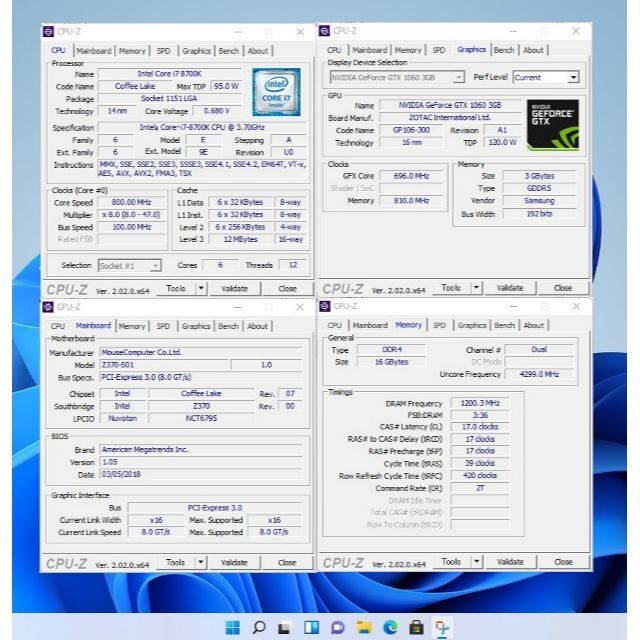Open taskbar Search magnifier
The height and width of the screenshot is (640, 640).
(x=259, y=627)
